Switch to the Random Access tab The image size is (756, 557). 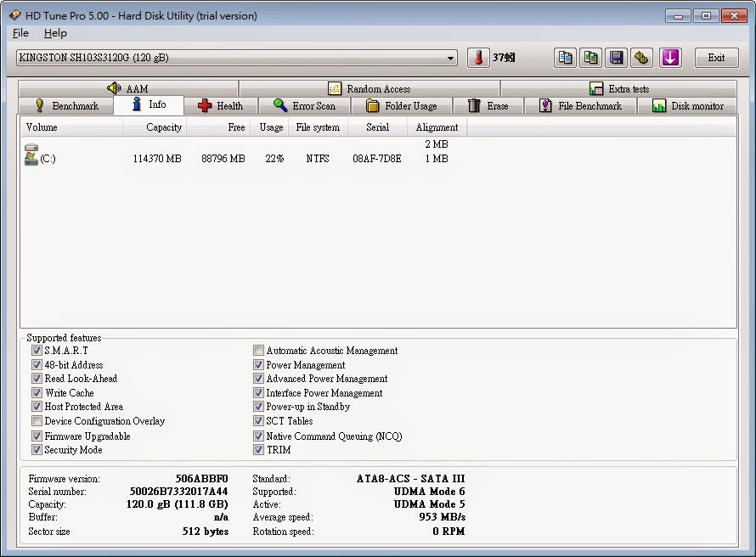[x=370, y=88]
